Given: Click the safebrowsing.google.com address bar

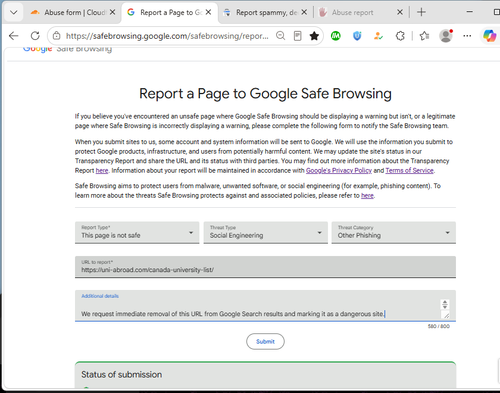Looking at the screenshot, I should click(167, 36).
